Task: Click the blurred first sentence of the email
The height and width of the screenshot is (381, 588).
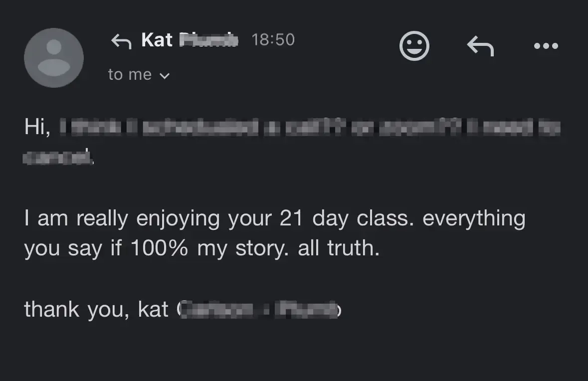Action: pos(309,128)
